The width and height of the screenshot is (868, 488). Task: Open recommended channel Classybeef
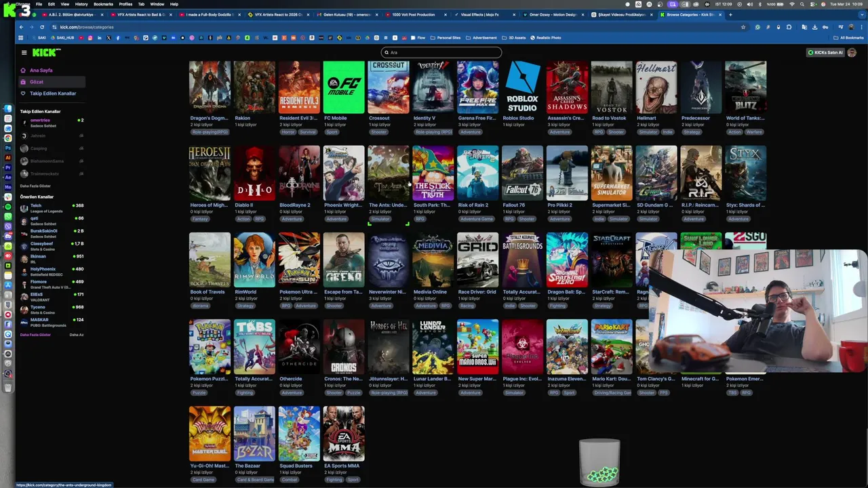pos(52,246)
